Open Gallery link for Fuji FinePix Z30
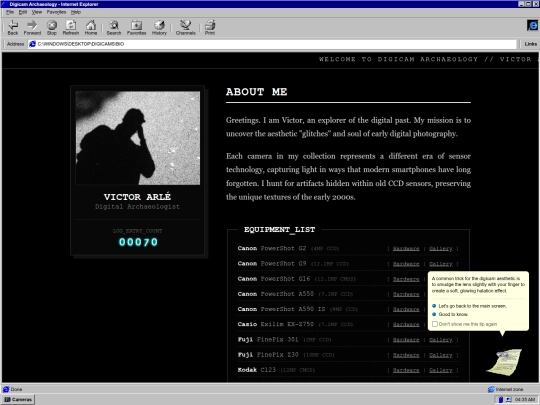Image resolution: width=540 pixels, height=405 pixels. point(440,355)
